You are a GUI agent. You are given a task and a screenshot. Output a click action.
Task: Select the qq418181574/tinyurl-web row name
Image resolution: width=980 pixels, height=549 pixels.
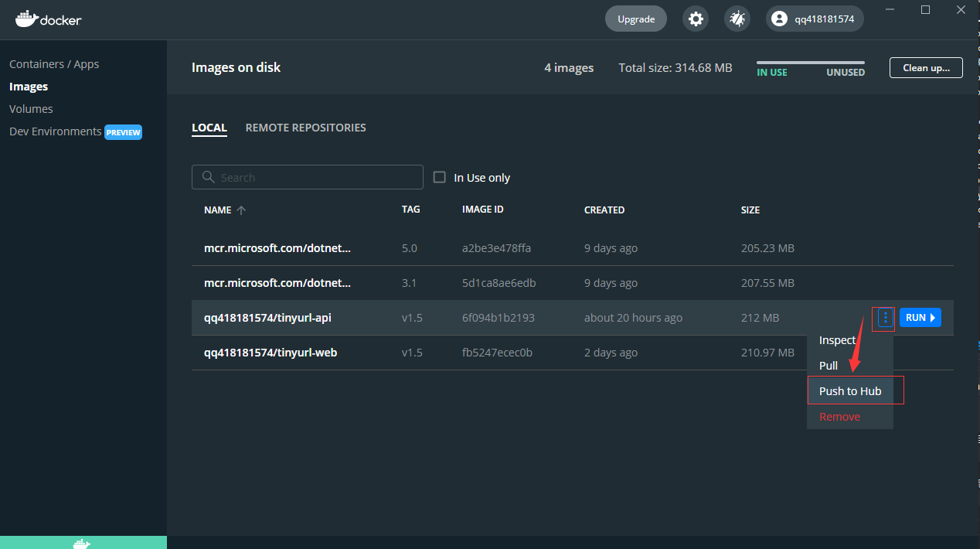click(271, 353)
